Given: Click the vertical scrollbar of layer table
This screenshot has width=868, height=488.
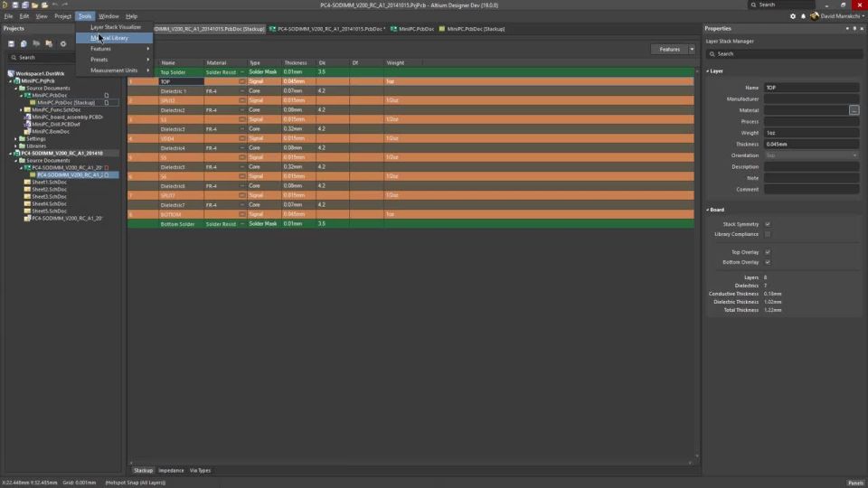Looking at the screenshot, I should click(x=697, y=263).
